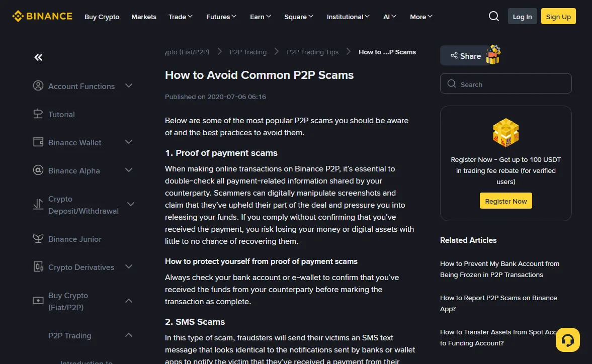Open 'How to Report P2P Scams' article
Screen dimensions: 592x364
498,303
